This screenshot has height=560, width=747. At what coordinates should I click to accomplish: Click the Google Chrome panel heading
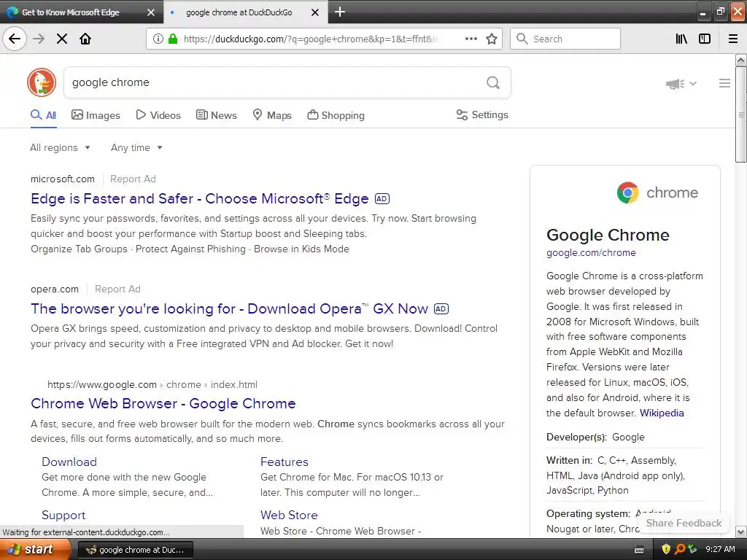click(608, 235)
